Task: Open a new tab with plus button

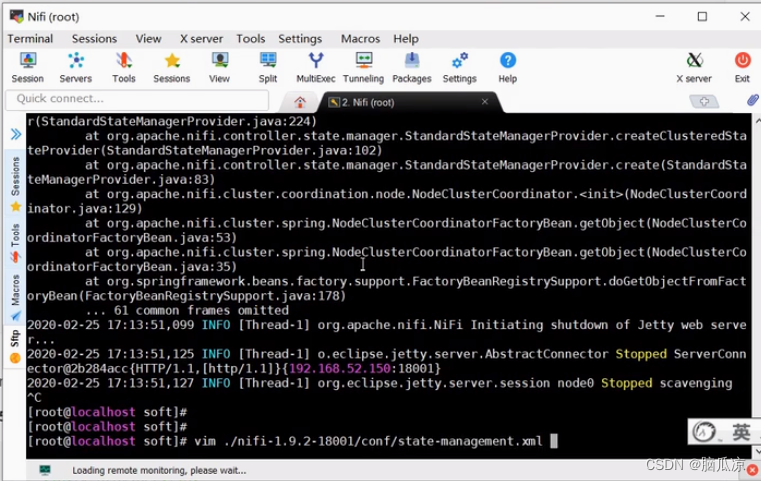Action: 704,101
